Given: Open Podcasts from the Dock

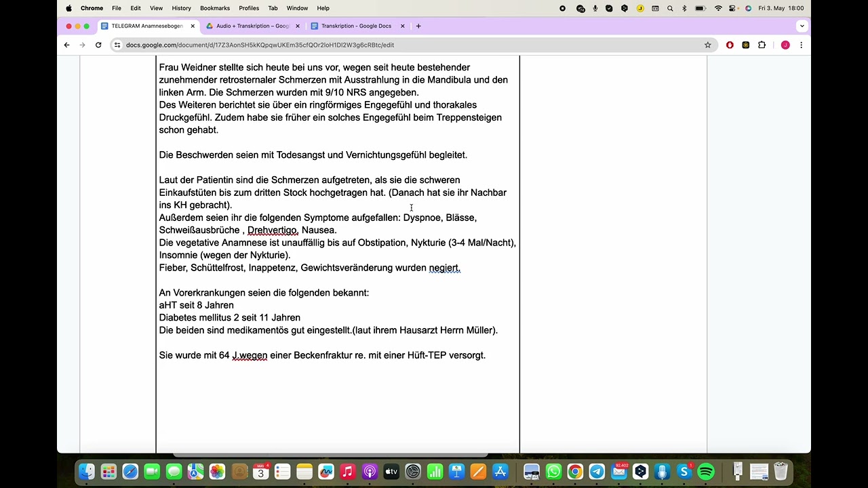Looking at the screenshot, I should (370, 472).
